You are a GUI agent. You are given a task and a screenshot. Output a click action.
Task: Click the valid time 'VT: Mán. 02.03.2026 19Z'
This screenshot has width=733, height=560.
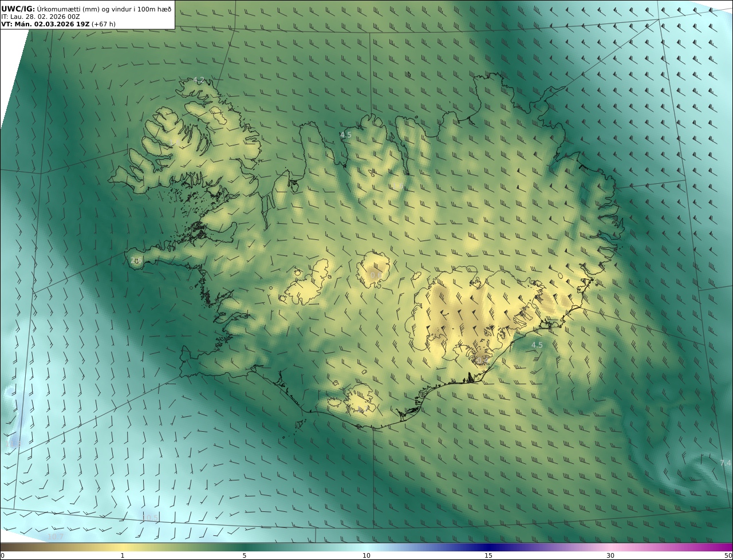pos(45,25)
